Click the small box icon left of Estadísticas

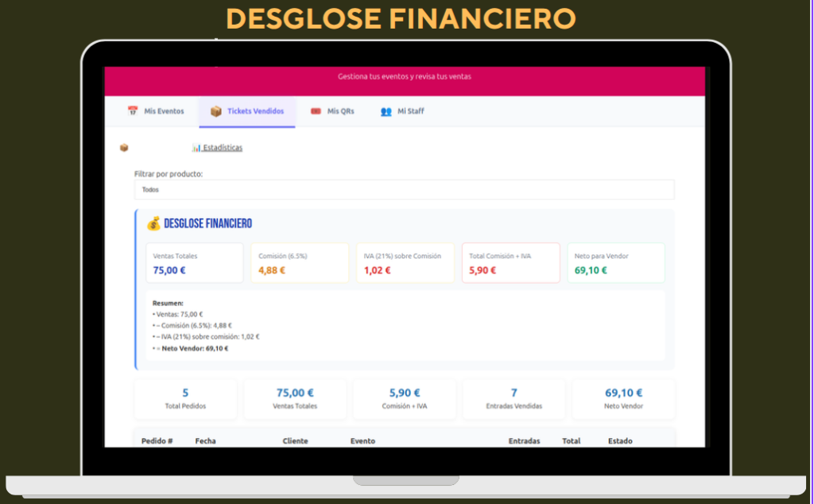[x=124, y=148]
